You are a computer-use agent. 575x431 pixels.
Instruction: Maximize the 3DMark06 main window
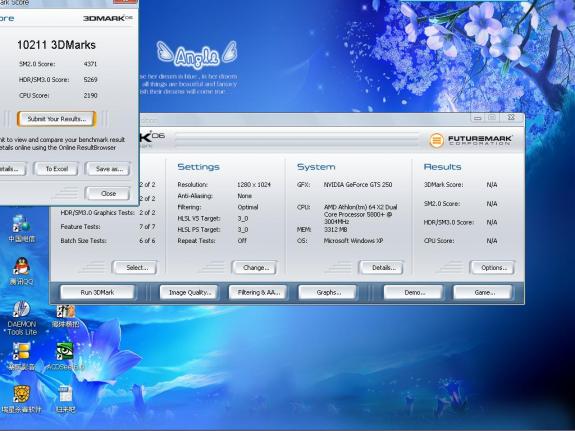tap(492, 118)
